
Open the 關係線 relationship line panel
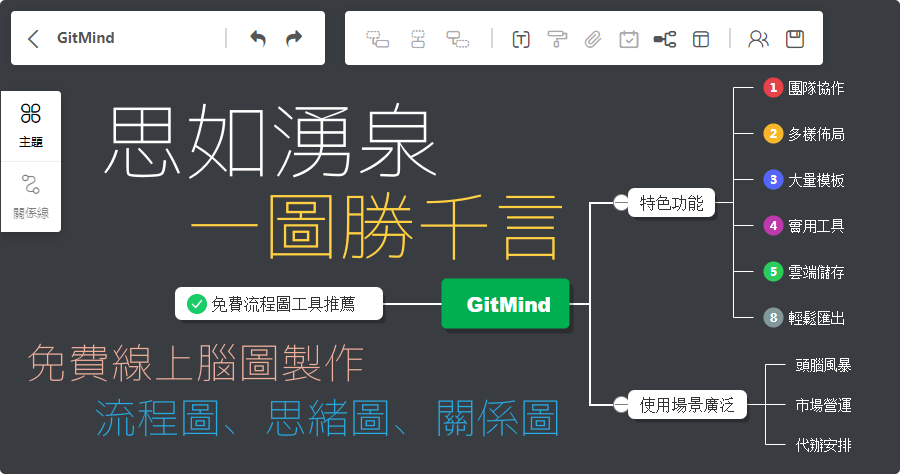[31, 197]
